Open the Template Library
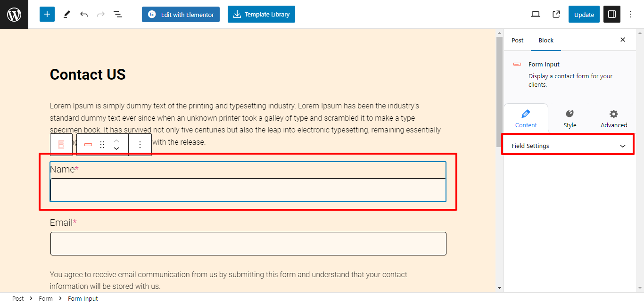644x304 pixels. pyautogui.click(x=261, y=14)
